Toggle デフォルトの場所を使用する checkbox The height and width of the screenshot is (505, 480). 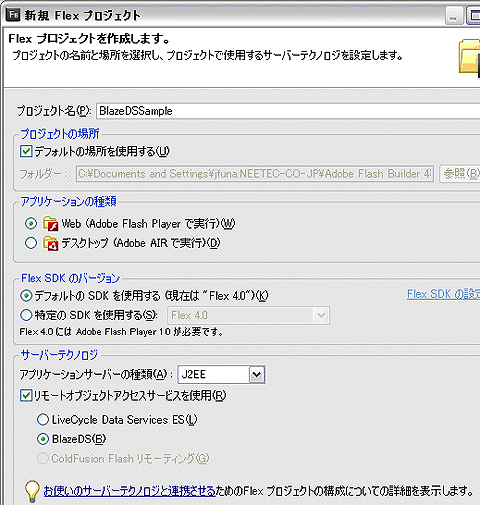(26, 151)
